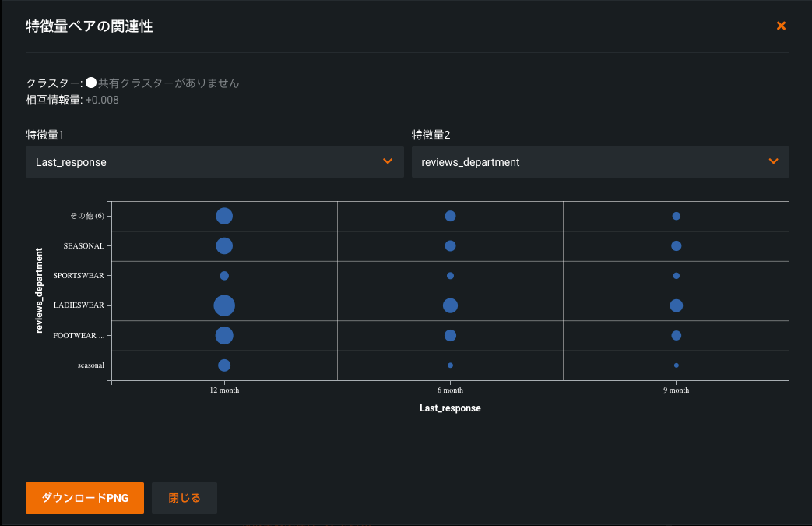This screenshot has height=526, width=812.
Task: Open the 特徴量2 reviews_department dropdown
Action: [599, 162]
